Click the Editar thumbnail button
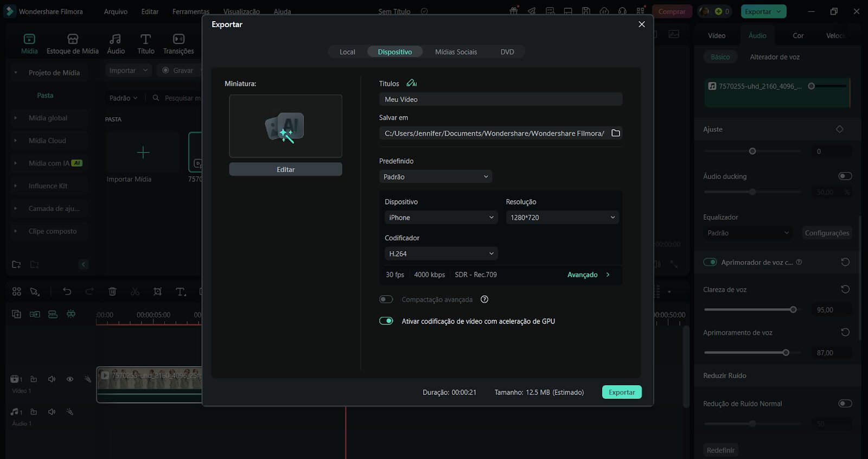The width and height of the screenshot is (868, 459). pos(285,170)
